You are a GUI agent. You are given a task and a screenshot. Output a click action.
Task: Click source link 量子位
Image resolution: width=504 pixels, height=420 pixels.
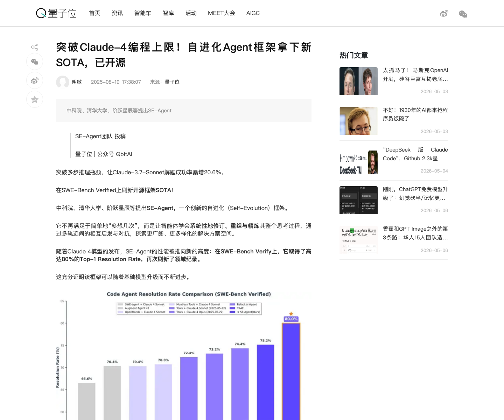point(172,82)
